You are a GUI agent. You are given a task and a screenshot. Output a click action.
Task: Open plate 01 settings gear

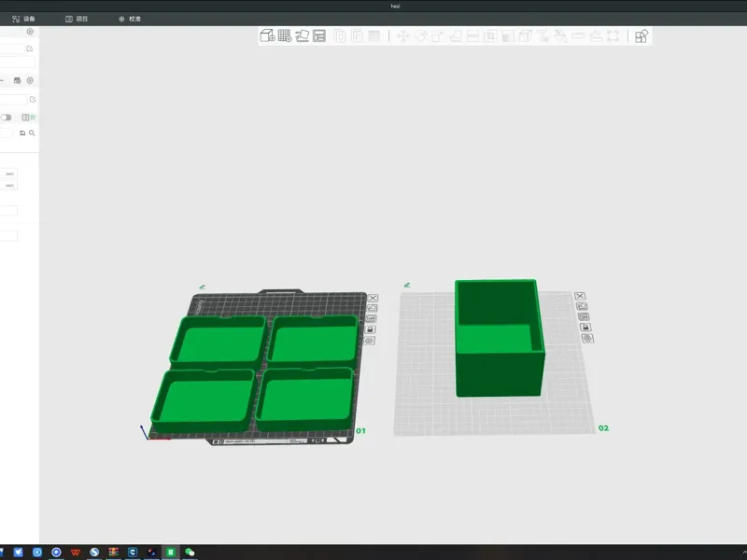point(369,341)
